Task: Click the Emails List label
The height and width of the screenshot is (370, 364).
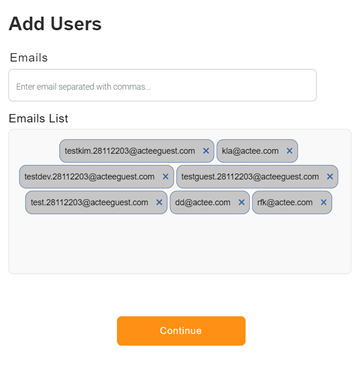Action: (38, 118)
